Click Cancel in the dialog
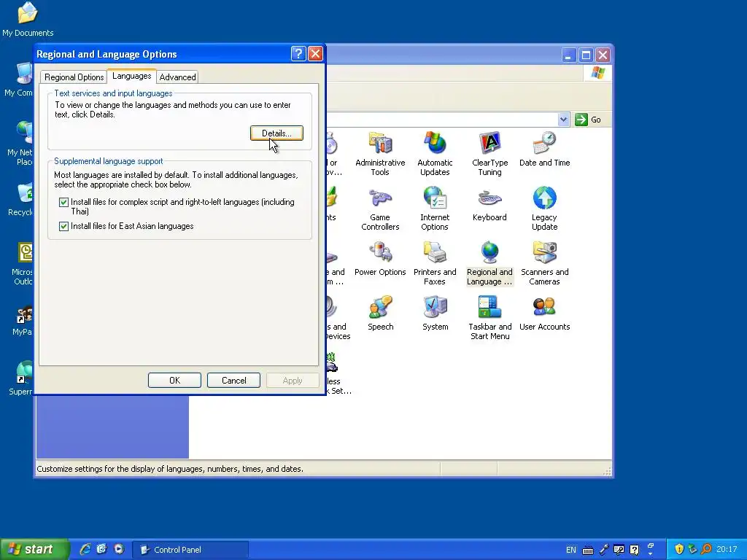Screen dimensions: 747x560 [233, 381]
